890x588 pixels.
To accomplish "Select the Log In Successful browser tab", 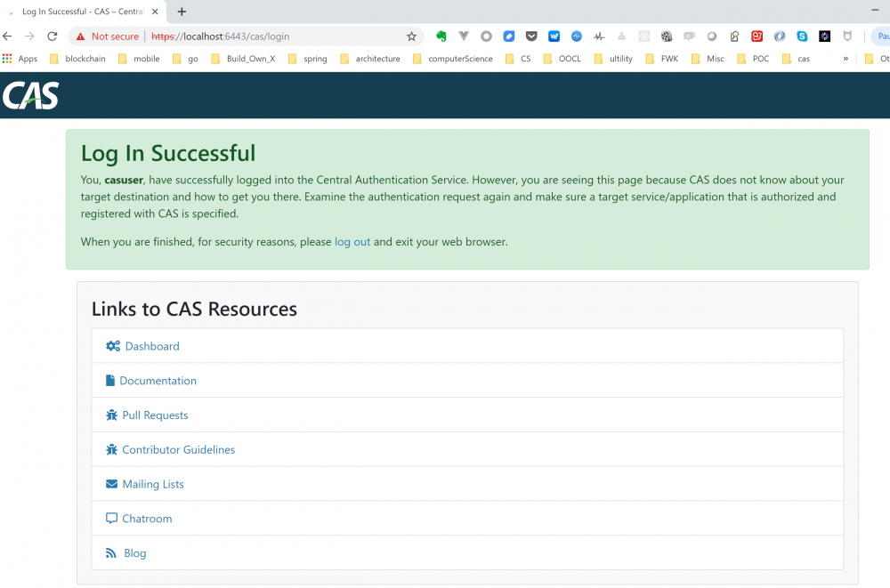I will [x=82, y=12].
